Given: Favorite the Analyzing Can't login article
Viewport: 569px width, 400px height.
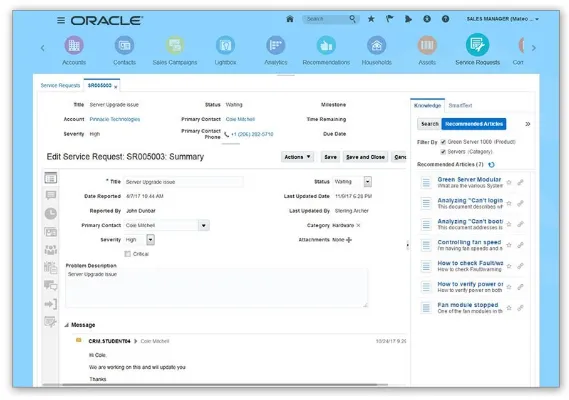Looking at the screenshot, I should [509, 204].
